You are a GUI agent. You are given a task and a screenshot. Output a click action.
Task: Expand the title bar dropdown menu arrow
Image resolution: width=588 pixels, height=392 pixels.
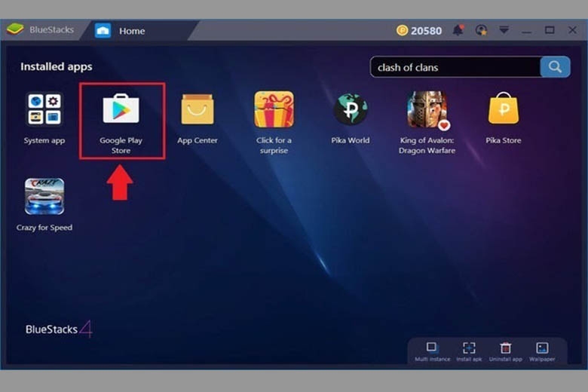point(504,29)
